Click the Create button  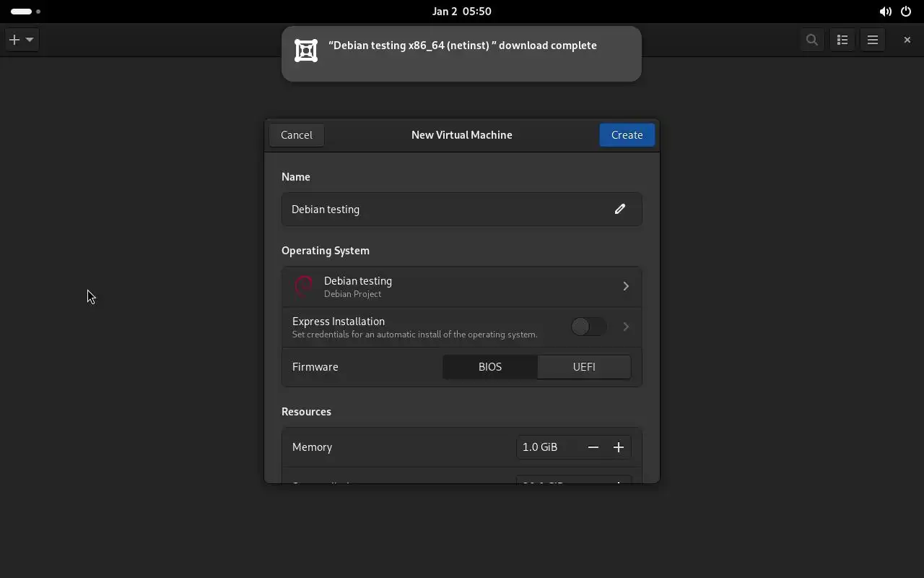point(627,135)
